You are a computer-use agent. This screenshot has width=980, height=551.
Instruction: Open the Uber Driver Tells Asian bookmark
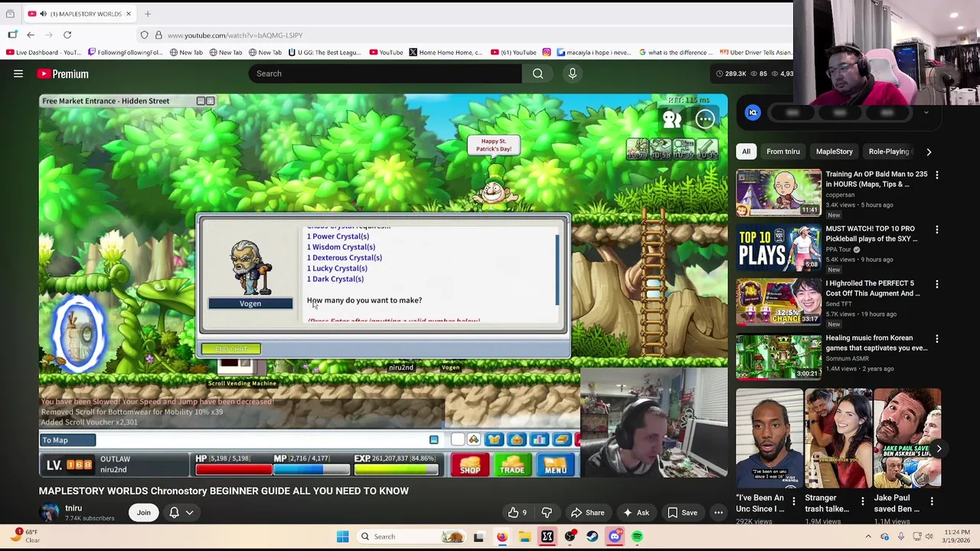[x=756, y=52]
